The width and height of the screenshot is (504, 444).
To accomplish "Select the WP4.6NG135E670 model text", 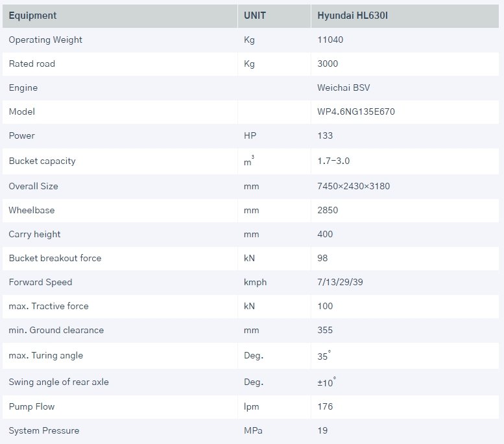I will (x=356, y=111).
